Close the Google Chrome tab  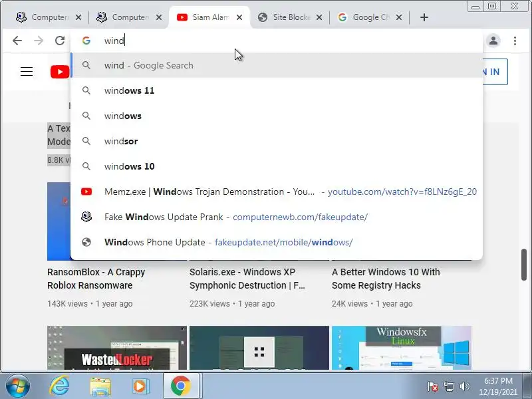[x=400, y=17]
